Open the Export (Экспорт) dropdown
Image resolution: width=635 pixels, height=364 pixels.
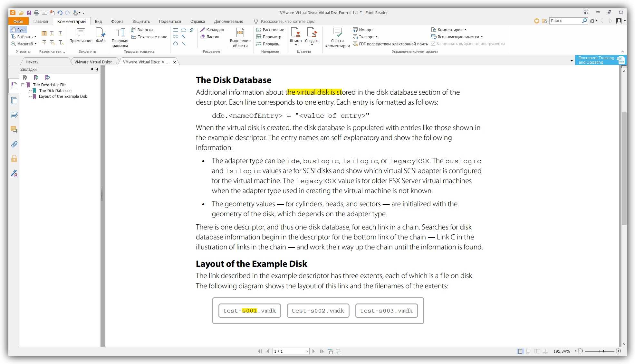point(368,37)
